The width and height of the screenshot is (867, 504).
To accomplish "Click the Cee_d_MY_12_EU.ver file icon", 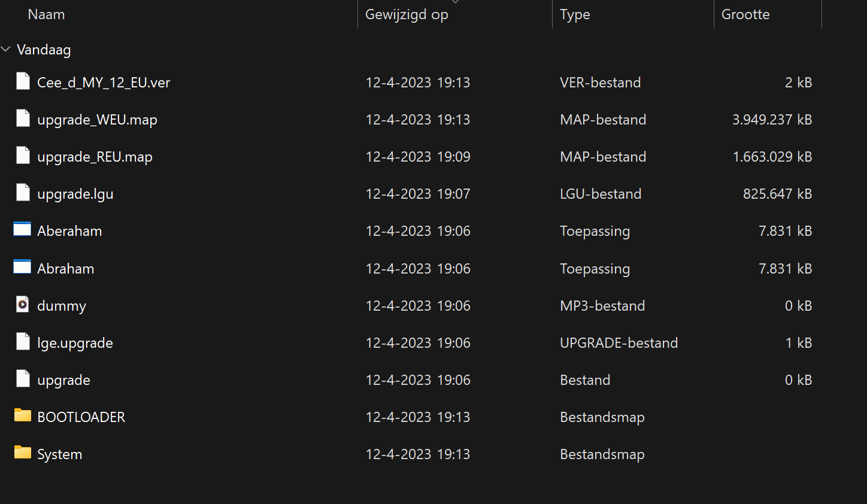I will pos(23,81).
